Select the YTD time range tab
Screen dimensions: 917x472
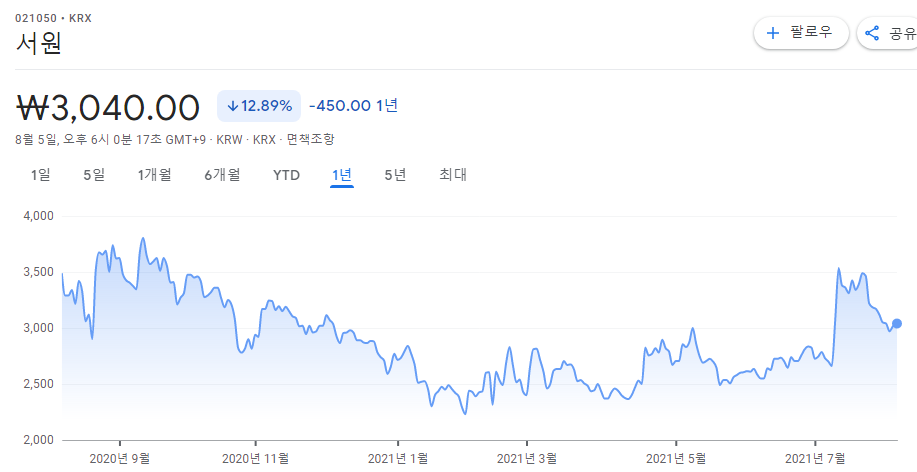point(287,175)
